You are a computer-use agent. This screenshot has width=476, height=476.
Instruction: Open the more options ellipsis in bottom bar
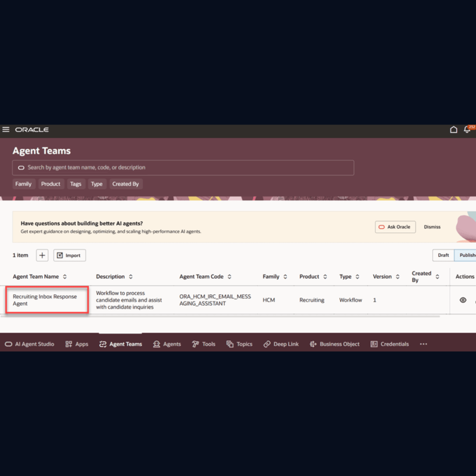(423, 344)
